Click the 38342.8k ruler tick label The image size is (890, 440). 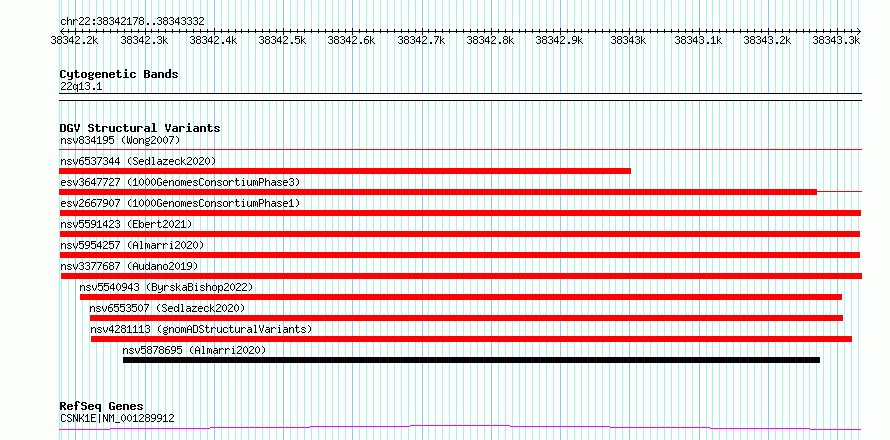click(x=490, y=40)
